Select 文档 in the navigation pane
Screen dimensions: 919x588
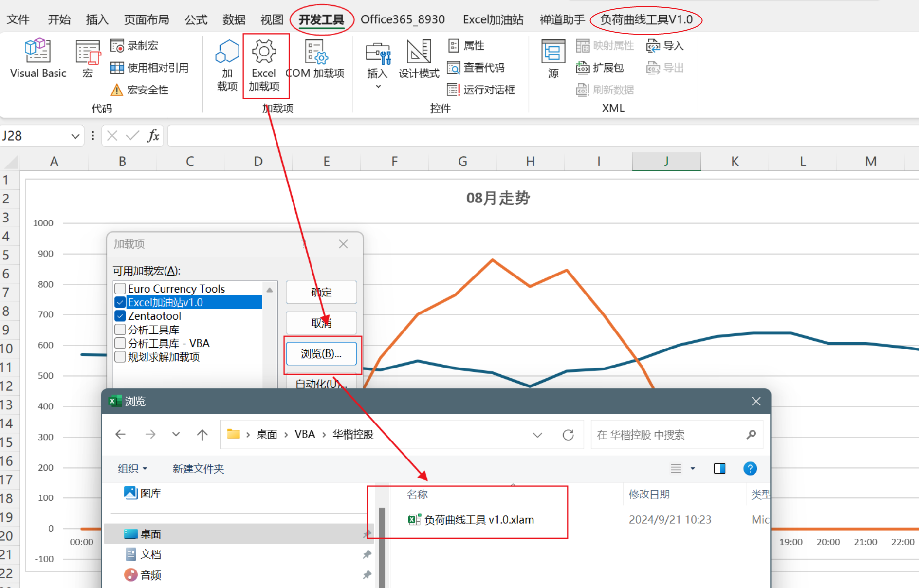[143, 554]
